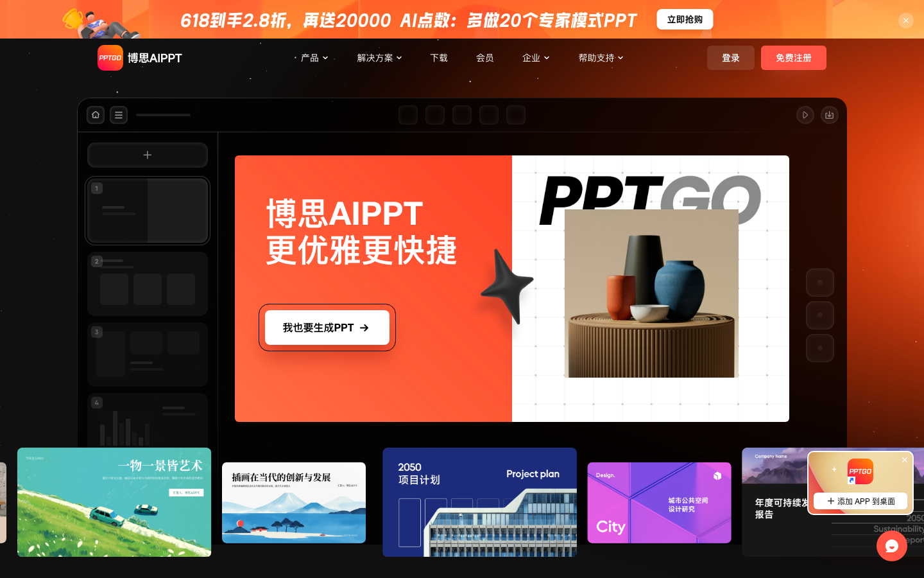Expand the 解决方案 dropdown menu
The image size is (924, 578).
[x=380, y=58]
